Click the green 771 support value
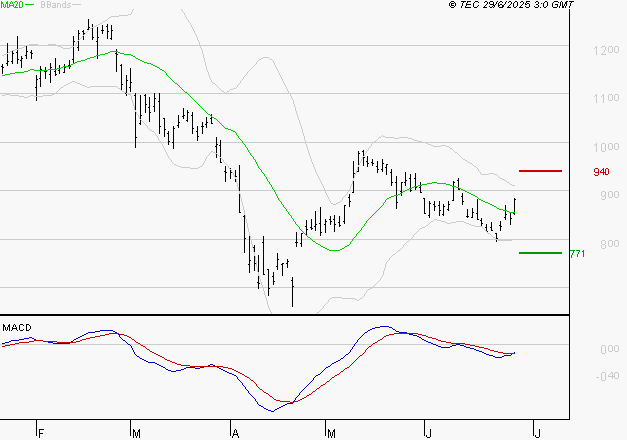This screenshot has height=440, width=627. pos(577,254)
